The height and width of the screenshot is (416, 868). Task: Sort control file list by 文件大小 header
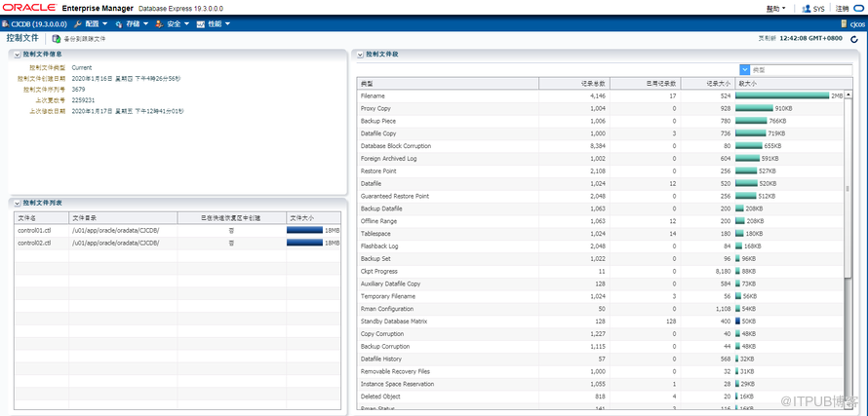click(x=313, y=218)
